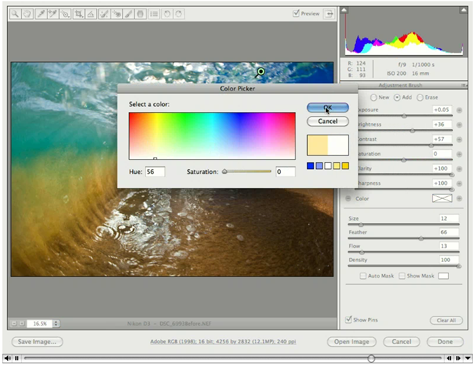Select the Erase radio button
474x365 pixels.
pos(420,97)
